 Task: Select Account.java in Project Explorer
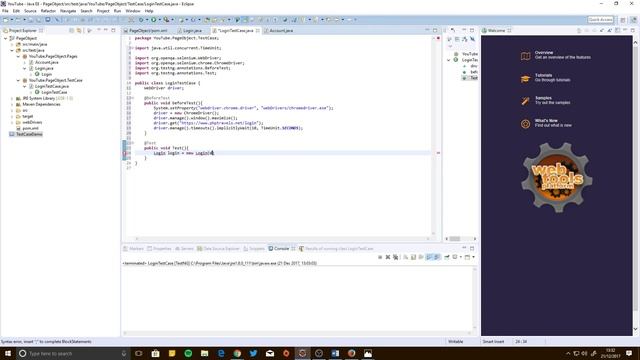47,62
